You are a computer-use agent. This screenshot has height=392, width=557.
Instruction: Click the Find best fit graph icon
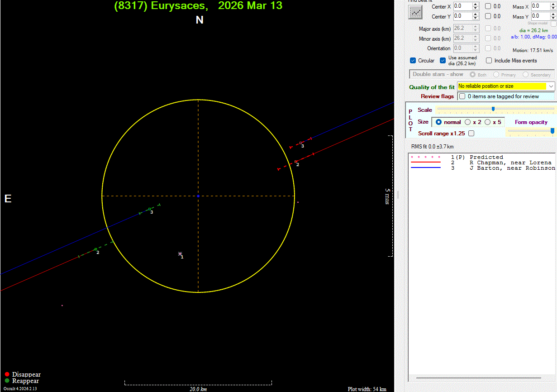414,12
